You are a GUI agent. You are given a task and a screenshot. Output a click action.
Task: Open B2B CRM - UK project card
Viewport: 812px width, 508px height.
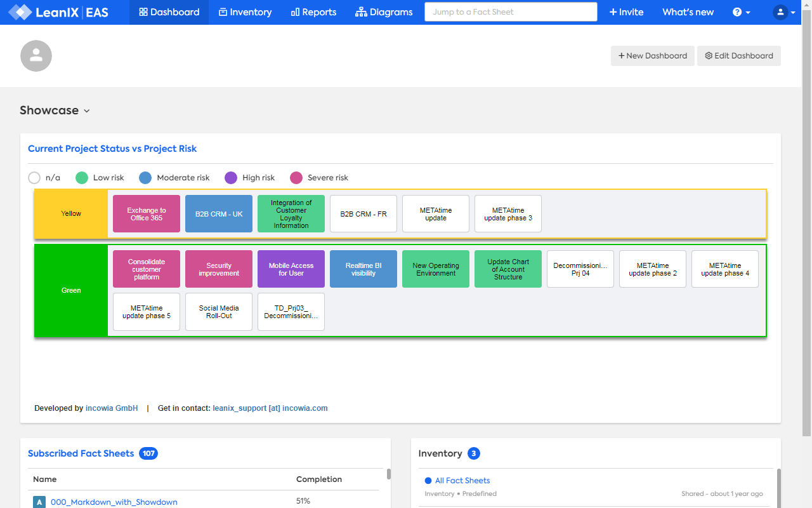[219, 214]
